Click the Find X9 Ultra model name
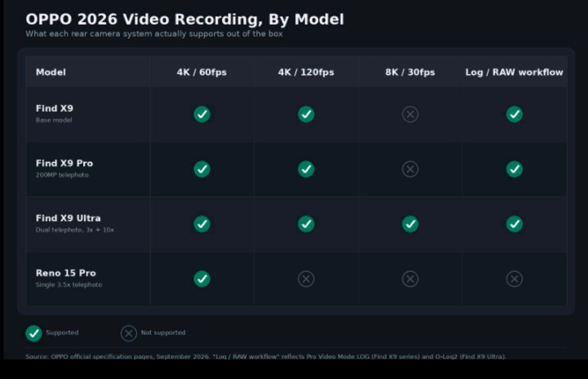The height and width of the screenshot is (379, 588). 68,218
